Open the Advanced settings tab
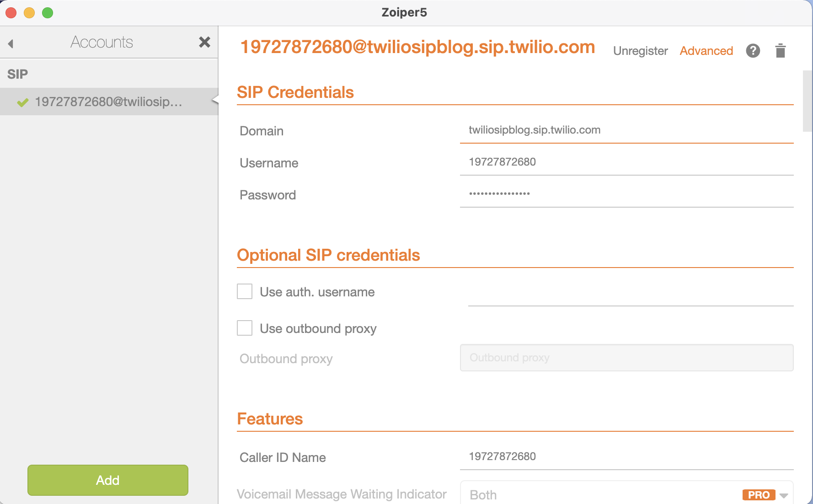Image resolution: width=813 pixels, height=504 pixels. tap(706, 51)
